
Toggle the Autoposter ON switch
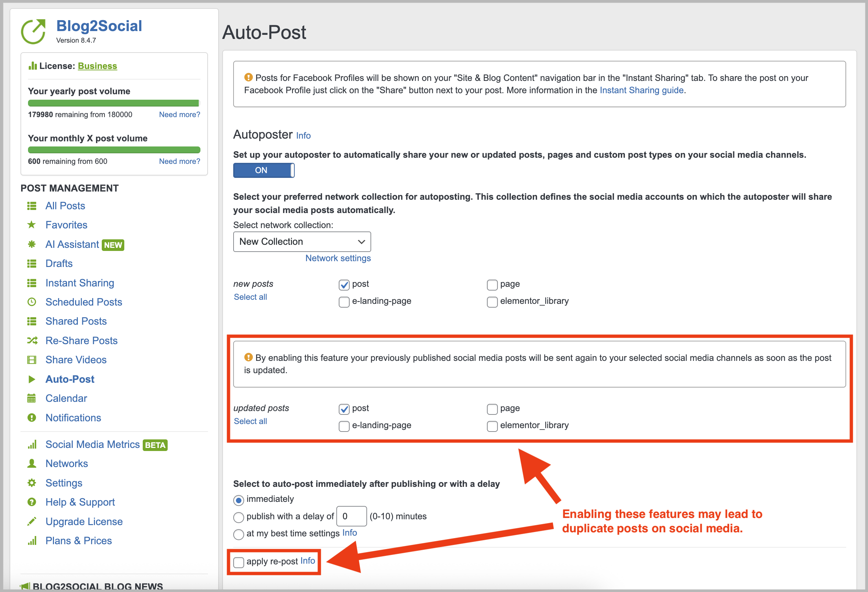pos(264,170)
